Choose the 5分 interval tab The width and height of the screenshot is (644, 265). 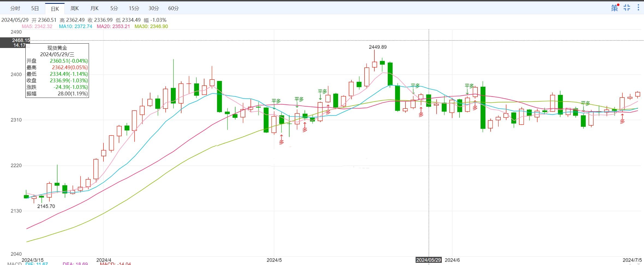[x=114, y=8]
